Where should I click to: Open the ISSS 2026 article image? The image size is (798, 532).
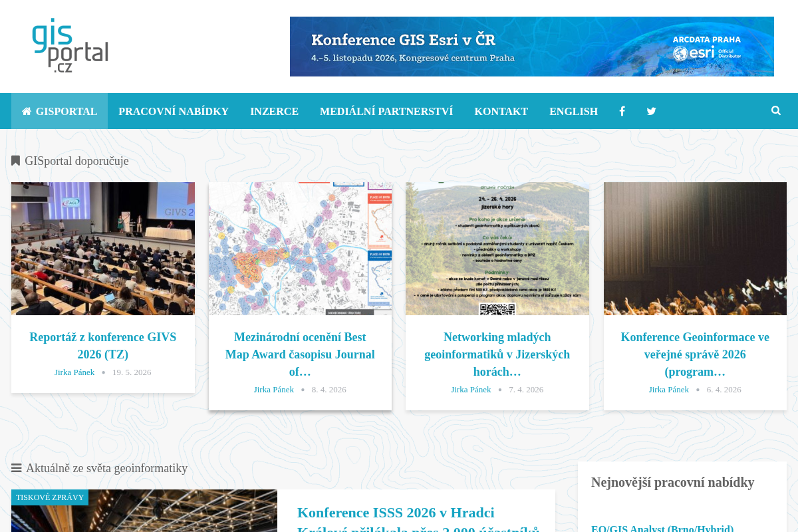click(144, 511)
